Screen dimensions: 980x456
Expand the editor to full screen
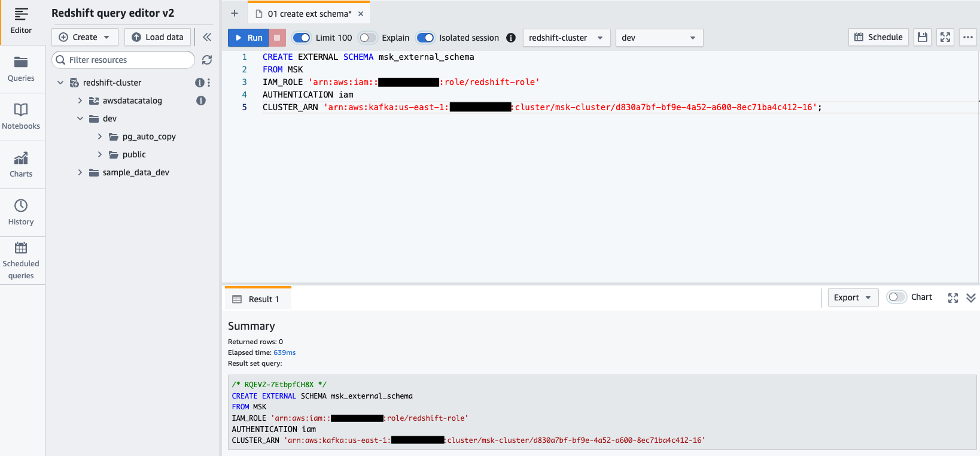click(945, 37)
